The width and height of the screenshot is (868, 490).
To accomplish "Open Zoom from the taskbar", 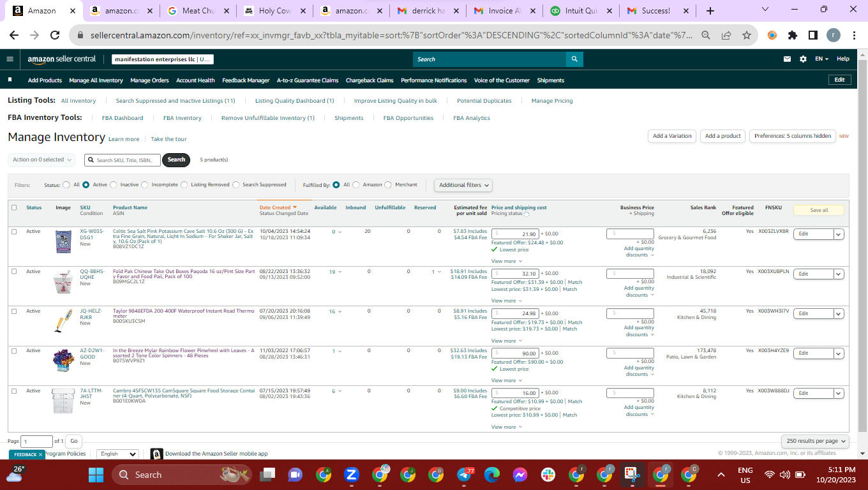I will click(351, 475).
